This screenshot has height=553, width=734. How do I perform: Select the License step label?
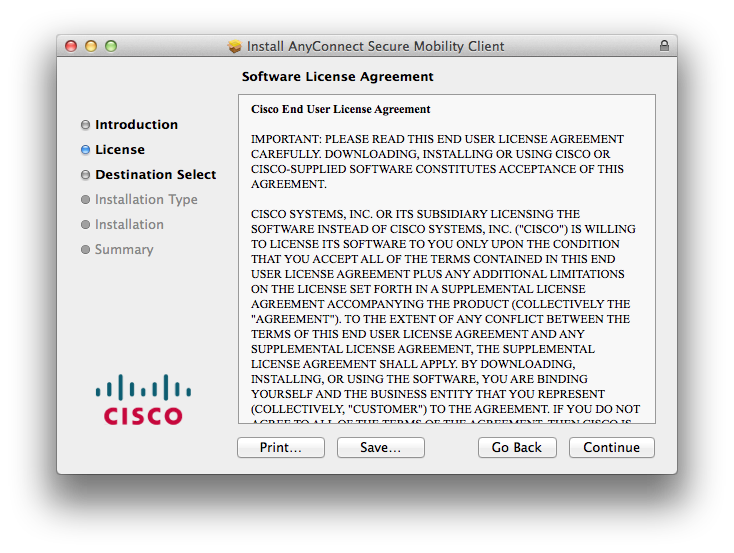point(120,149)
